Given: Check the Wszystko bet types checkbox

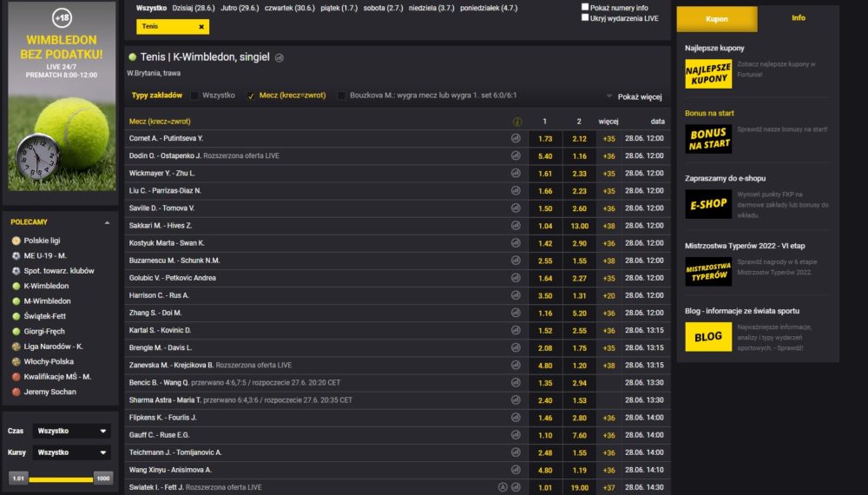Looking at the screenshot, I should click(x=194, y=96).
